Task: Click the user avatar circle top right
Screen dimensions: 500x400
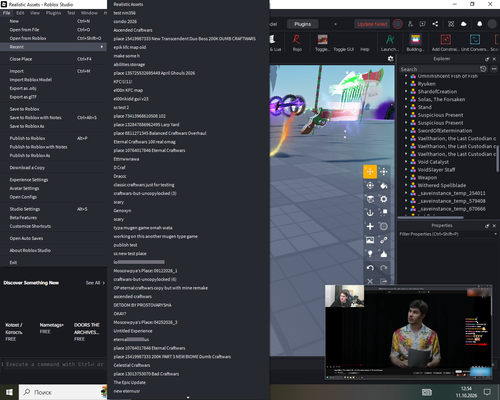Action: [492, 24]
